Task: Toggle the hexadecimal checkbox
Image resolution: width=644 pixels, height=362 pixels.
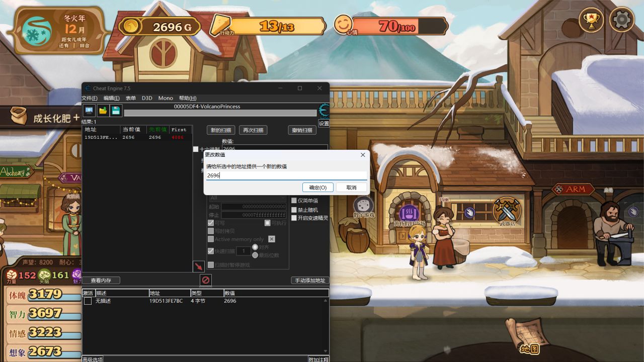Action: [x=196, y=149]
